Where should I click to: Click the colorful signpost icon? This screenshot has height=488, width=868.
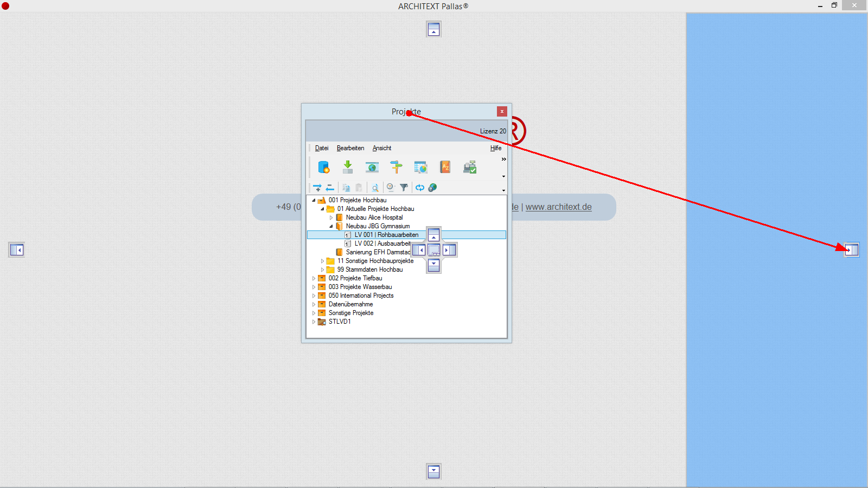(397, 167)
